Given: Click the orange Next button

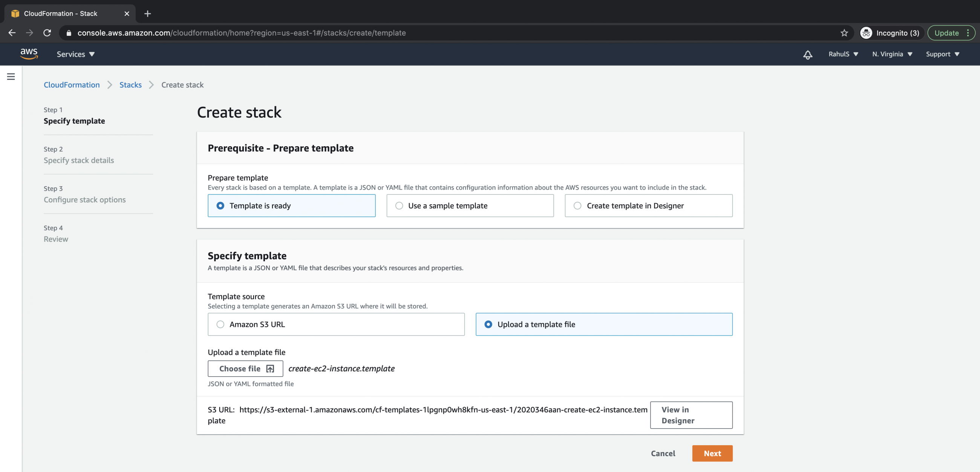Looking at the screenshot, I should point(712,454).
